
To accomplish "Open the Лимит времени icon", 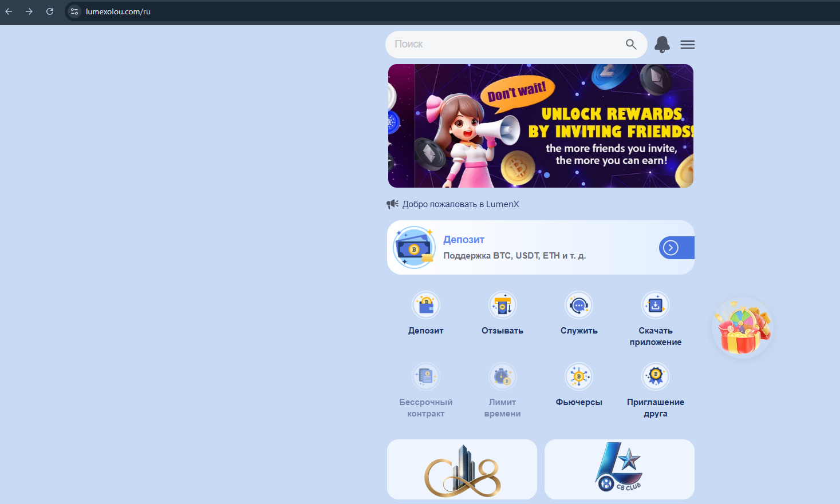I will coord(503,376).
